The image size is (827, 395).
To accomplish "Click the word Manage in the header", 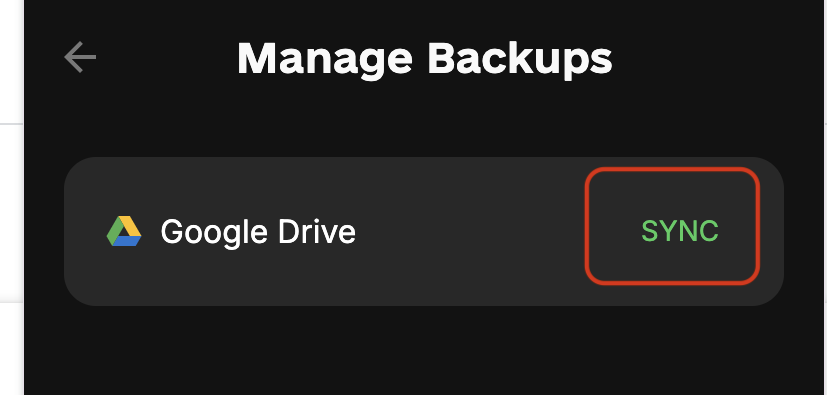I will point(324,59).
